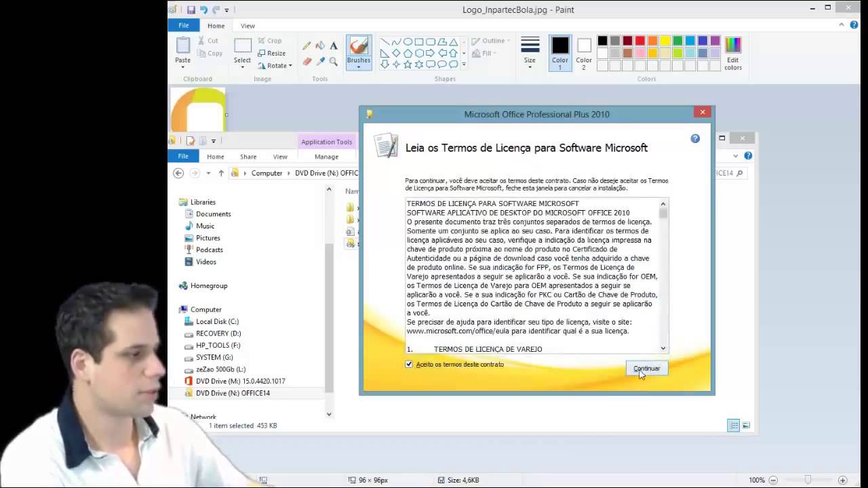868x488 pixels.
Task: Open the Select dropdown arrow
Action: tap(242, 67)
